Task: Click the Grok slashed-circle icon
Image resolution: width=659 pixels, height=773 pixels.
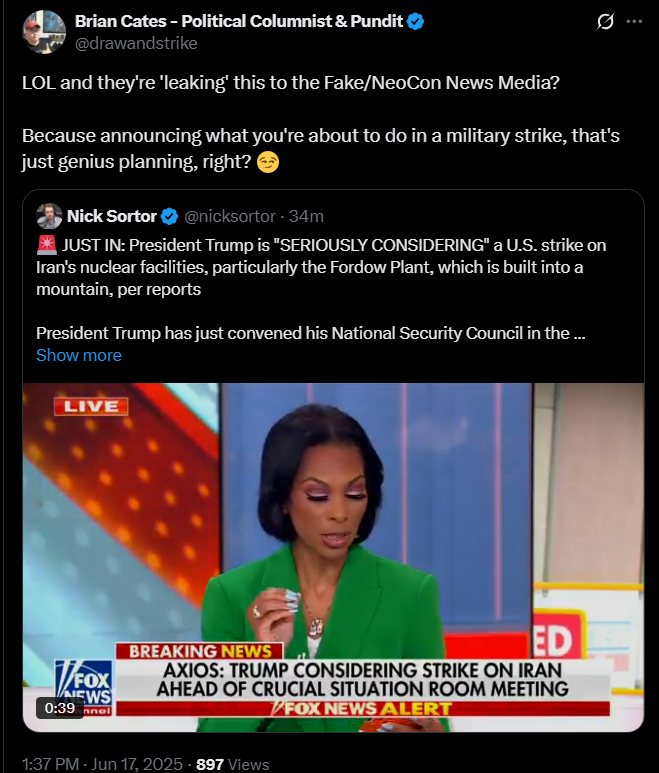Action: click(x=605, y=22)
